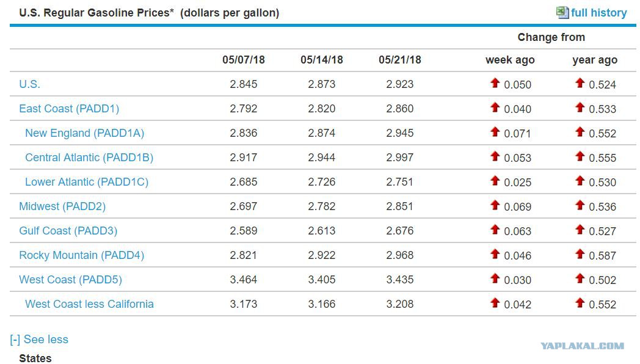This screenshot has height=364, width=640.
Task: Open East Coast (PADD1) link
Action: pos(69,109)
